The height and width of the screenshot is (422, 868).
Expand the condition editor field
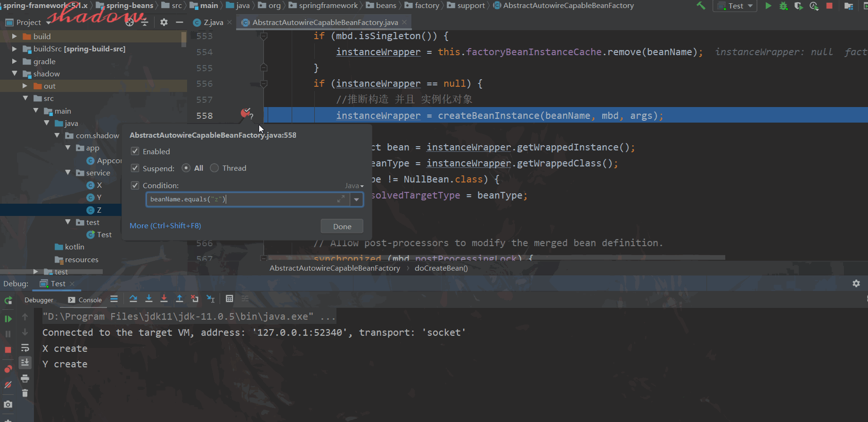[x=341, y=199]
